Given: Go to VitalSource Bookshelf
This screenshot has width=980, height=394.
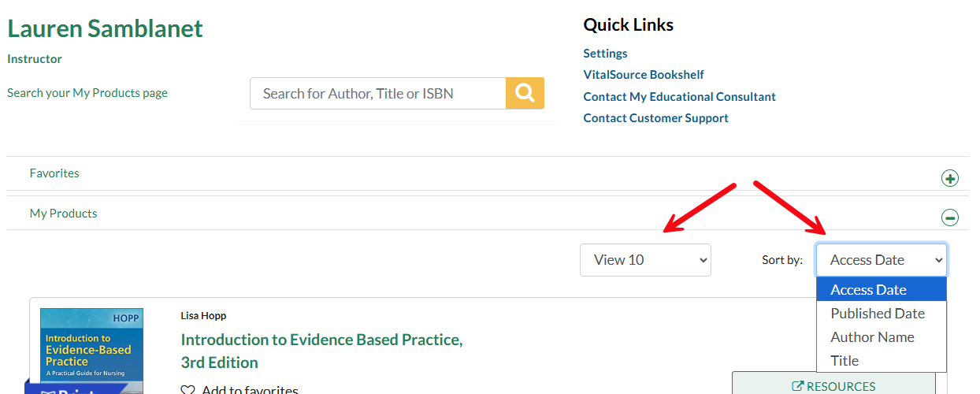Looking at the screenshot, I should pos(644,75).
